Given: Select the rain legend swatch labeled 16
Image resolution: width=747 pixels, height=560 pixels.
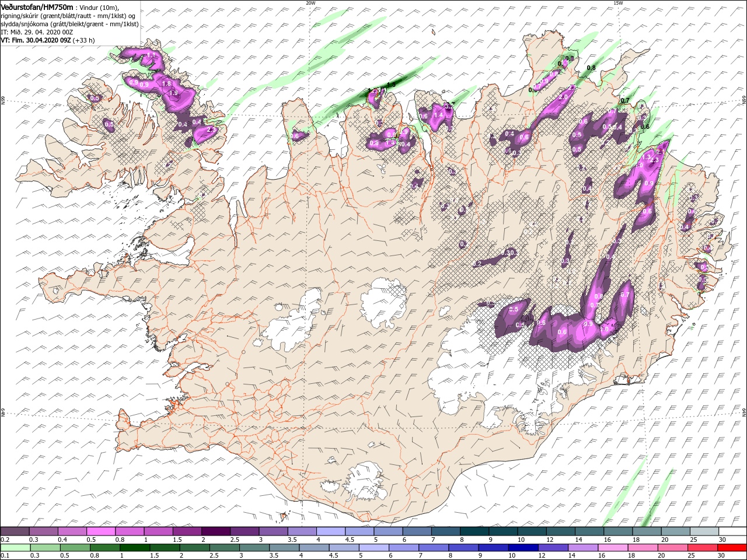Looking at the screenshot, I should pos(613,548).
